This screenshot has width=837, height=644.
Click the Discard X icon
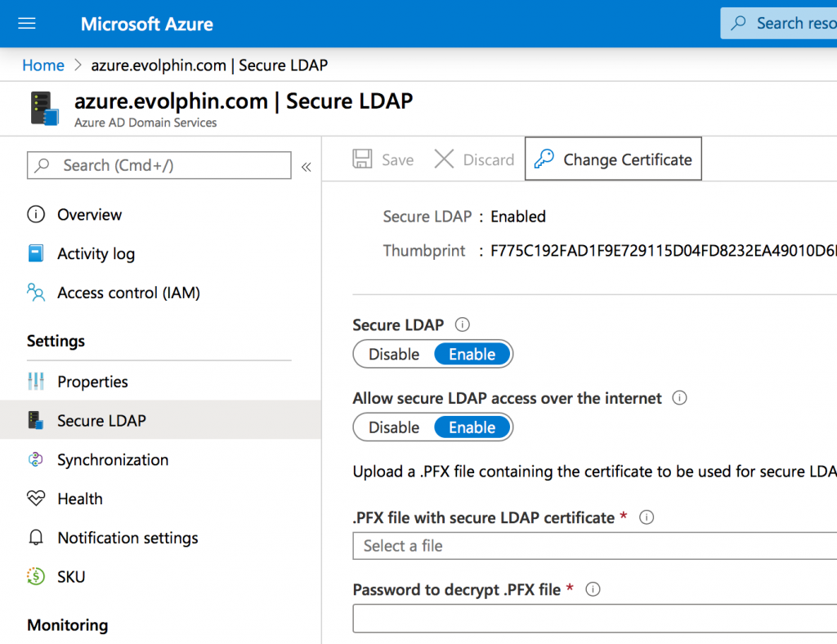(444, 159)
